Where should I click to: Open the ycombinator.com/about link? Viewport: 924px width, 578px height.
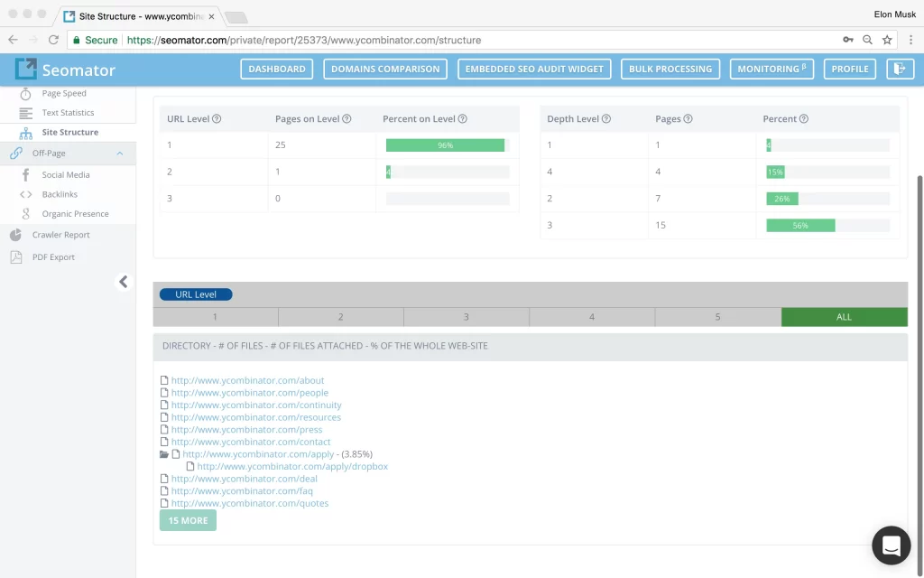click(x=247, y=380)
